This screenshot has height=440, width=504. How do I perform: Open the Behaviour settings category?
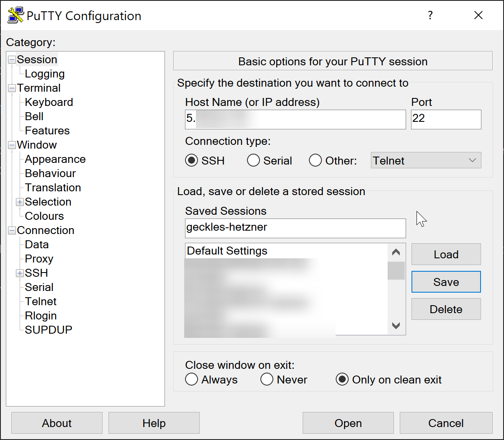pyautogui.click(x=50, y=173)
